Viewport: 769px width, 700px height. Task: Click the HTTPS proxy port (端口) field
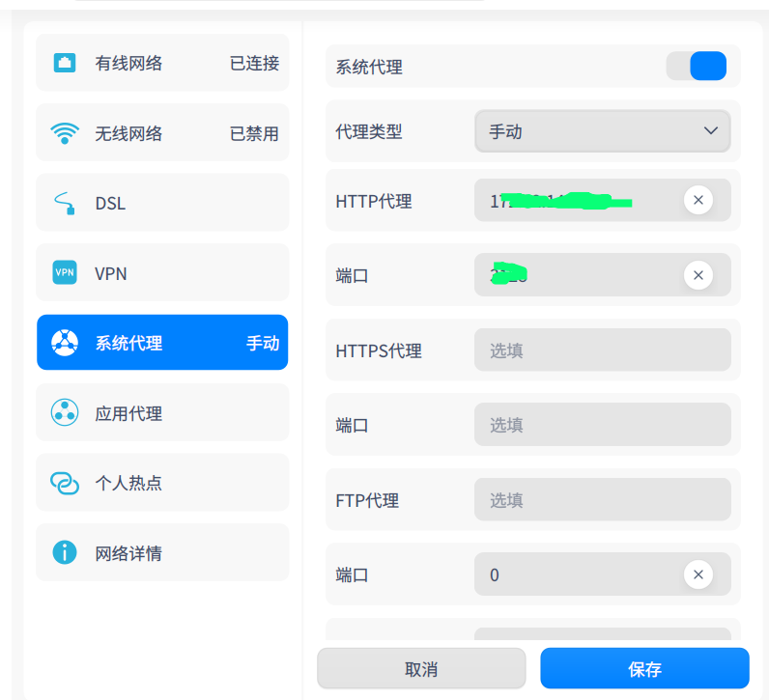[602, 425]
